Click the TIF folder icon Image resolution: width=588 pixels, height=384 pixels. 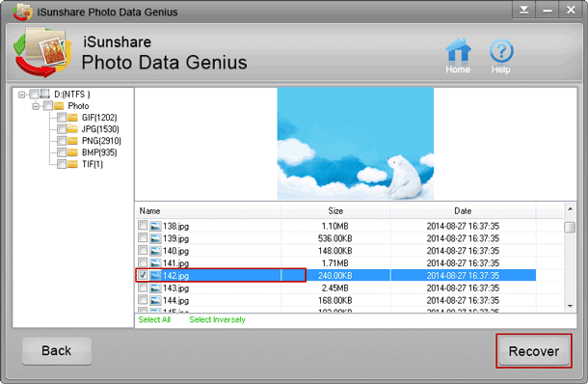[x=72, y=164]
